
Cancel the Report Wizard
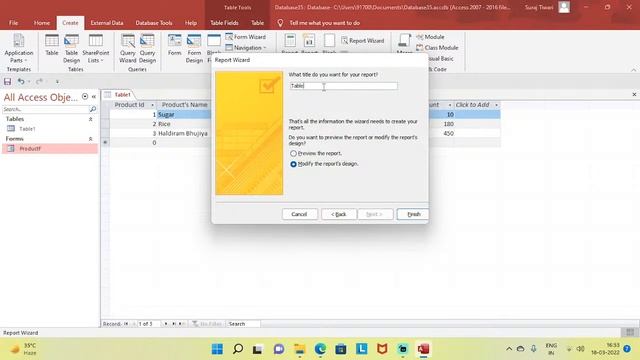click(x=299, y=214)
